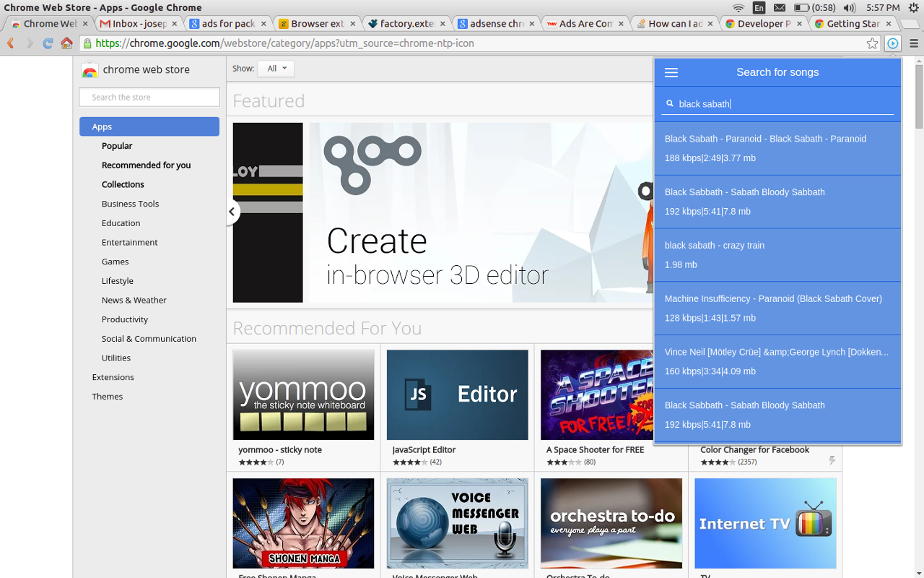Viewport: 924px width, 578px height.
Task: Click the music extension icon in Chrome toolbar
Action: pos(893,43)
